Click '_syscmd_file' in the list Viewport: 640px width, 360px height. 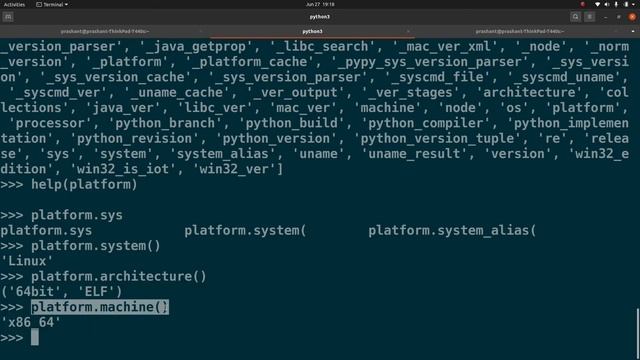[438, 78]
